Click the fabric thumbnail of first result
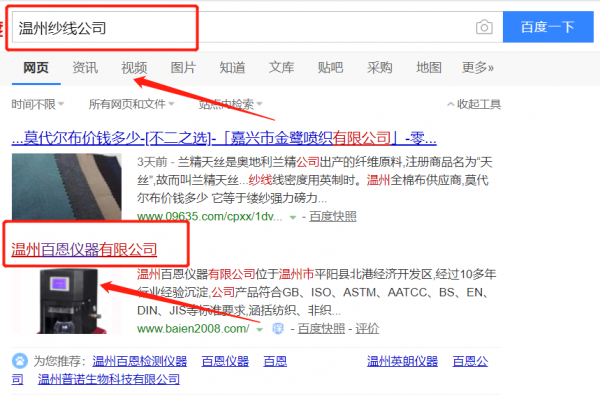 click(67, 186)
